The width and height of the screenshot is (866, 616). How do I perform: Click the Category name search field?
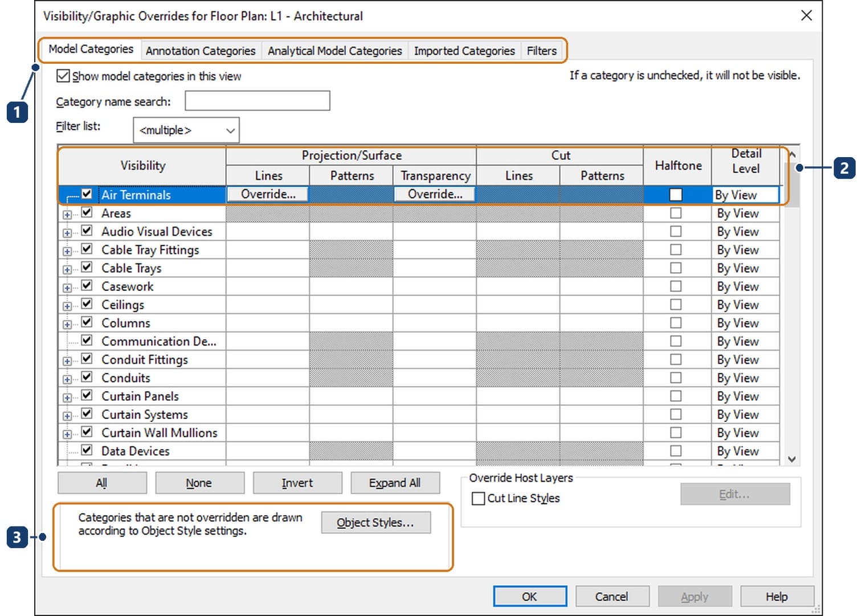[258, 101]
